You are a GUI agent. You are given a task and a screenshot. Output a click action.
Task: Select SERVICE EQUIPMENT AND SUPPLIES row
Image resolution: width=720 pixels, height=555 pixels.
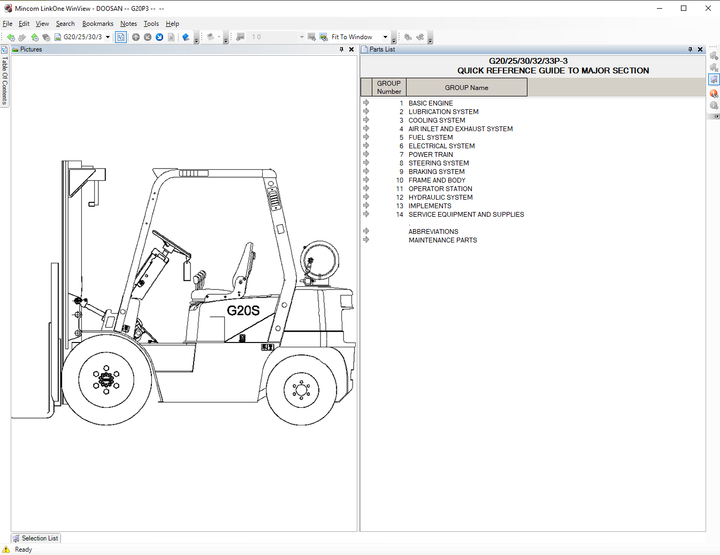pos(466,214)
